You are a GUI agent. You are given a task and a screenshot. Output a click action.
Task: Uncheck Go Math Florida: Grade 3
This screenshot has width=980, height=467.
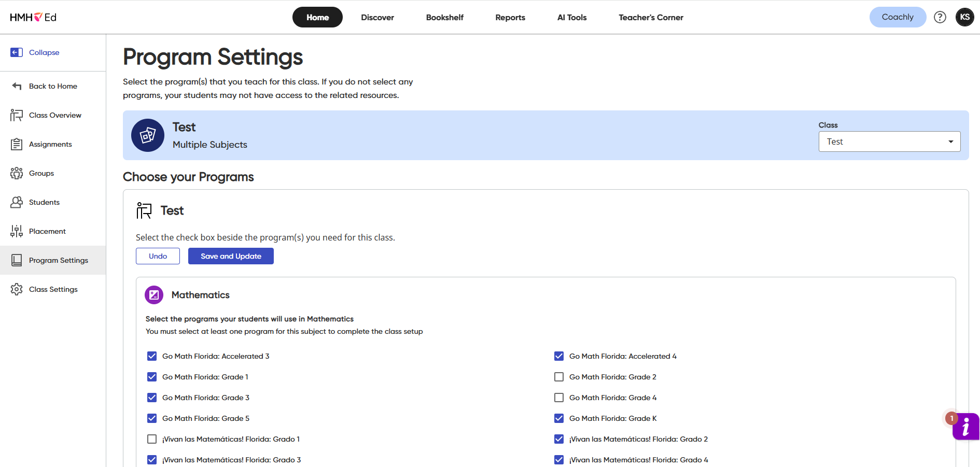coord(152,398)
